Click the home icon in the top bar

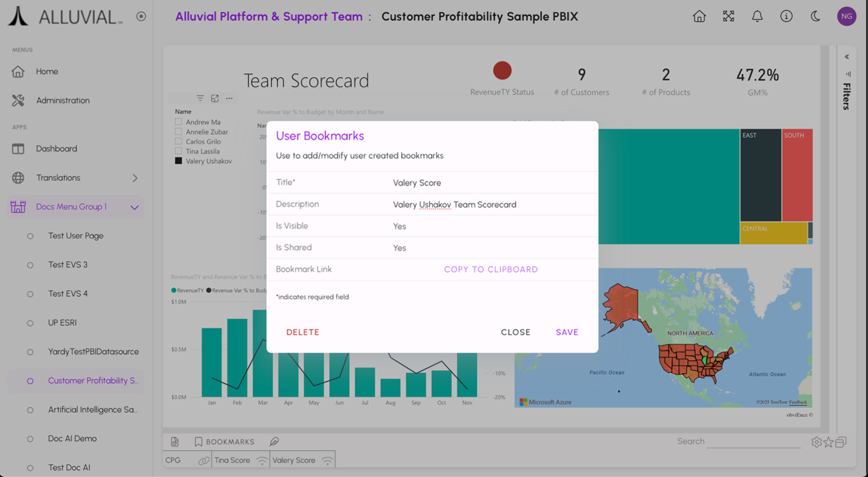[699, 16]
